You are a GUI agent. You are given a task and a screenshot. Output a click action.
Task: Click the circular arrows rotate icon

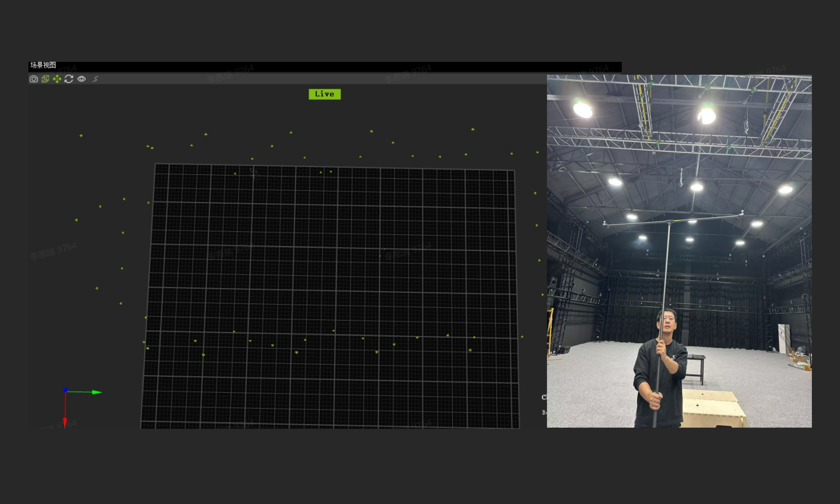[x=69, y=79]
